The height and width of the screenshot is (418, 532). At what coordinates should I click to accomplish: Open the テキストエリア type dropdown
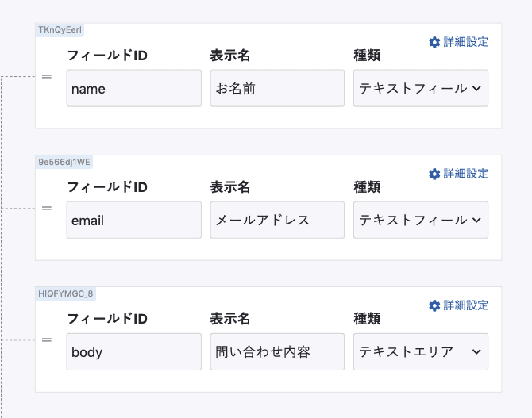(421, 351)
